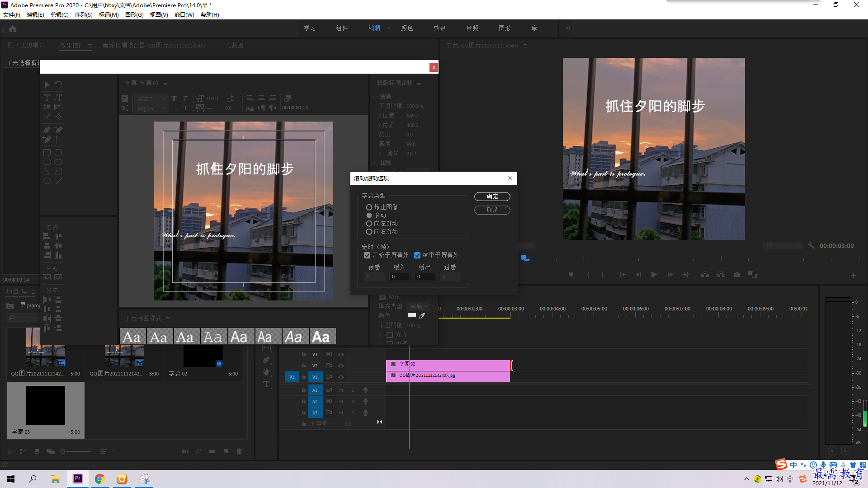Image resolution: width=868 pixels, height=488 pixels.
Task: Click the project panel zoom slider
Action: click(x=77, y=451)
